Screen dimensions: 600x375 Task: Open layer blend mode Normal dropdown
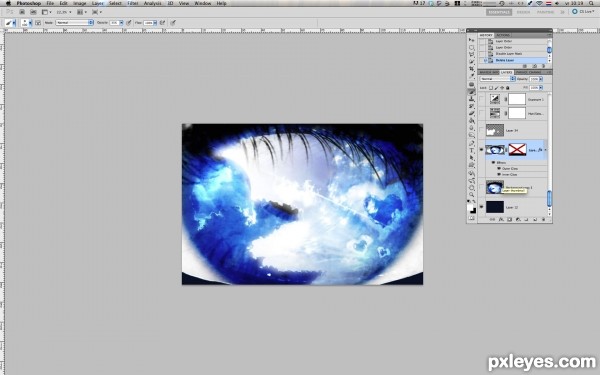498,79
